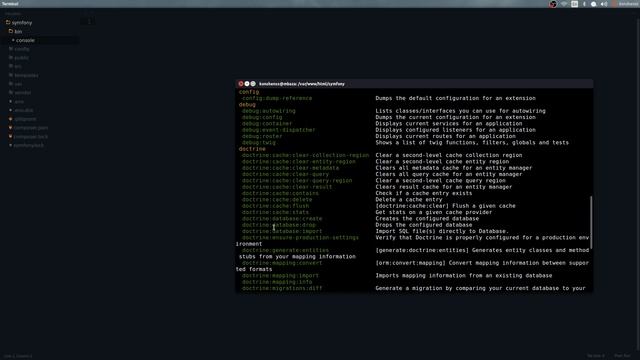Click the Bluetooth tray icon

point(584,4)
